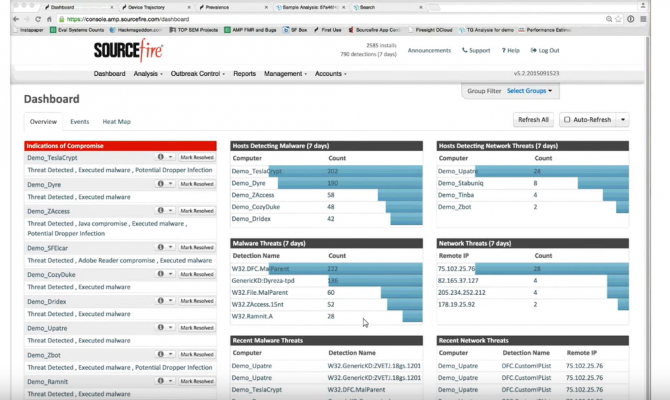
Task: Click the info icon beside Demo_Dyre
Action: [161, 183]
